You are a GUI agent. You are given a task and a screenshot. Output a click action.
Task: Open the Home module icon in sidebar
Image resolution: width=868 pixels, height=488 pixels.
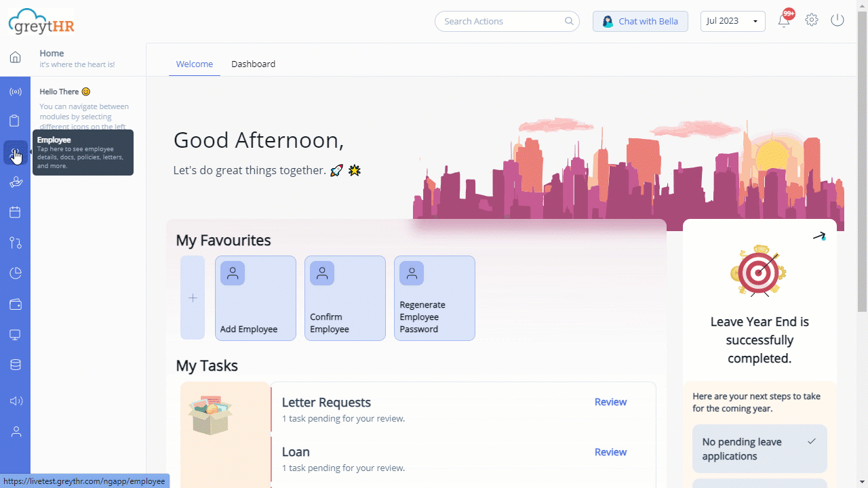pos(15,58)
